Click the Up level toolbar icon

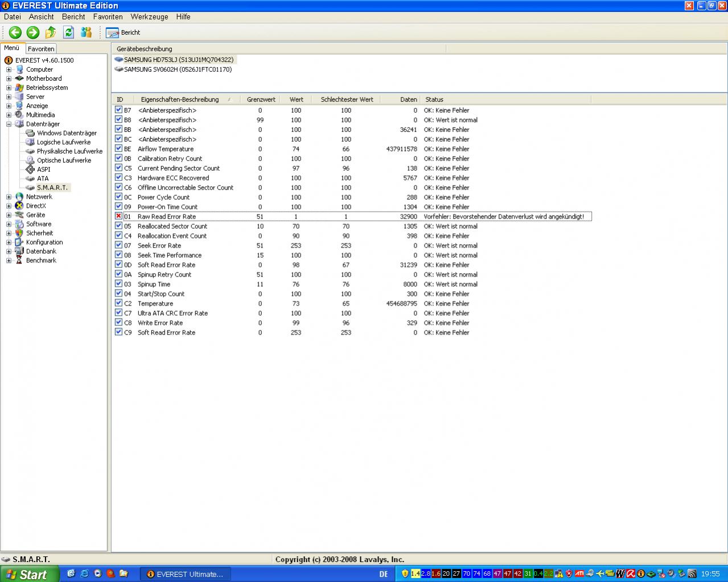click(x=51, y=32)
